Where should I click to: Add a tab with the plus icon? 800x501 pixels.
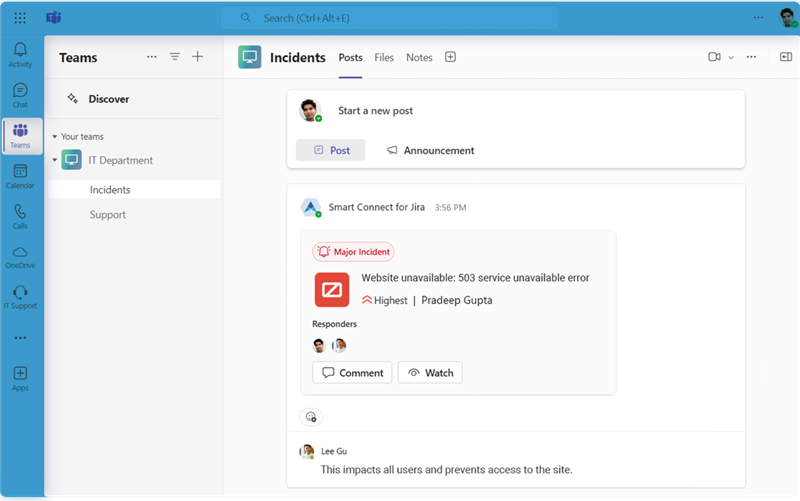pyautogui.click(x=451, y=57)
